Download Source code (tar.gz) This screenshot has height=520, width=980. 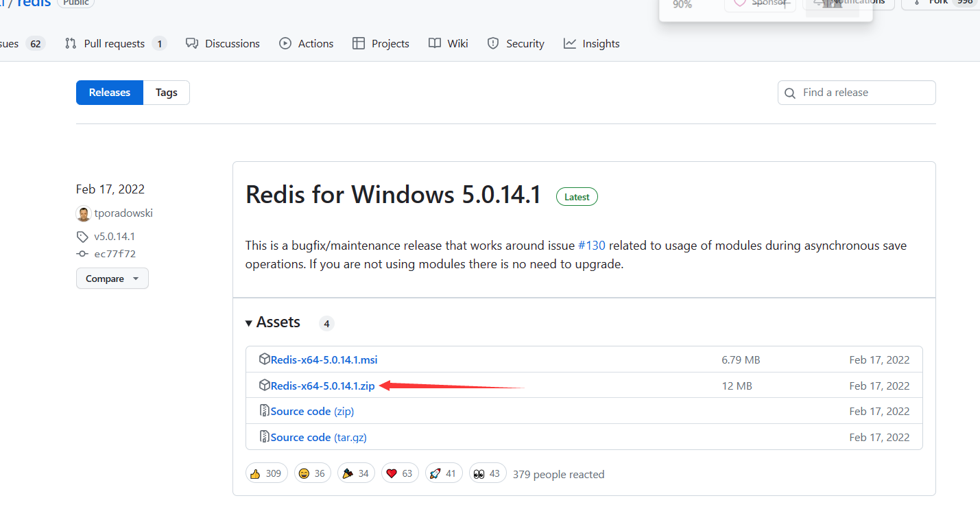coord(318,437)
